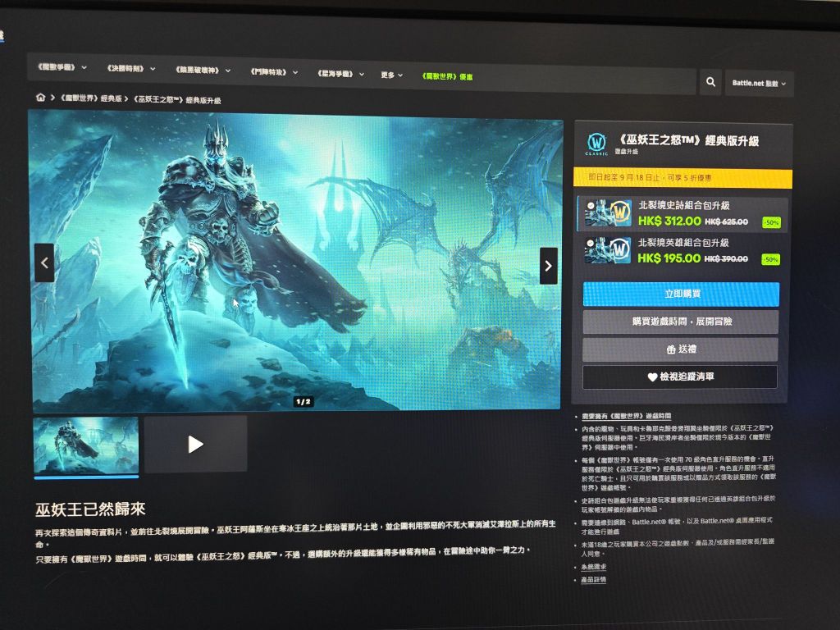
Task: Open the Battle.net 點數 dropdown
Action: pos(759,84)
